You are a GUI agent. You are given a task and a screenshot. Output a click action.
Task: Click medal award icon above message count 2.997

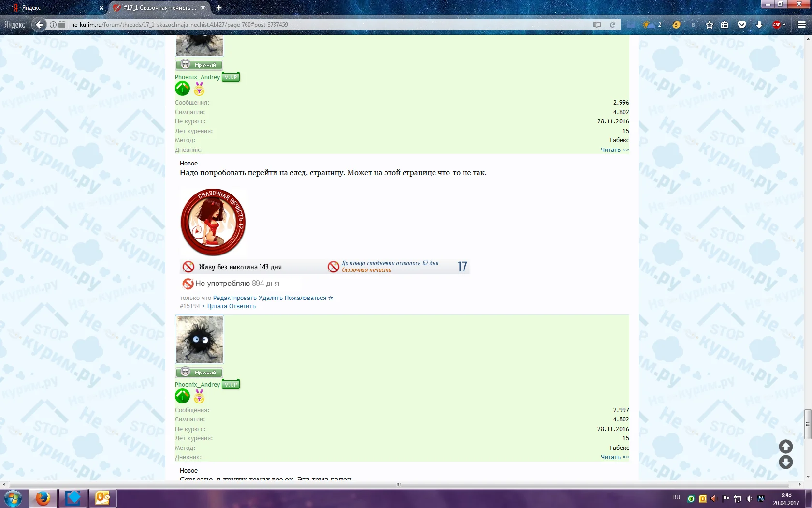point(199,396)
